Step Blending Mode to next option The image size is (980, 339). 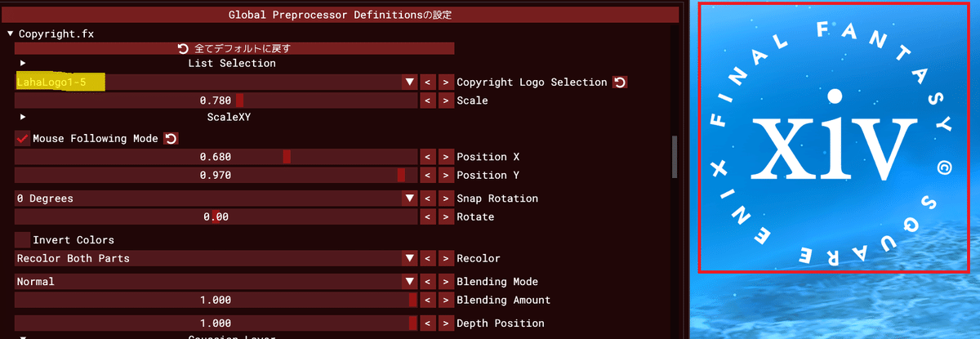pyautogui.click(x=445, y=282)
